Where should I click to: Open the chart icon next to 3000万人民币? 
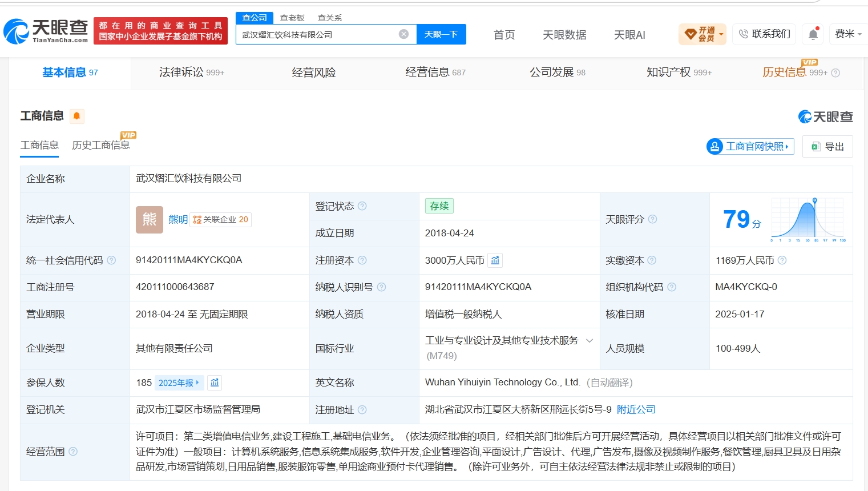[x=495, y=260]
